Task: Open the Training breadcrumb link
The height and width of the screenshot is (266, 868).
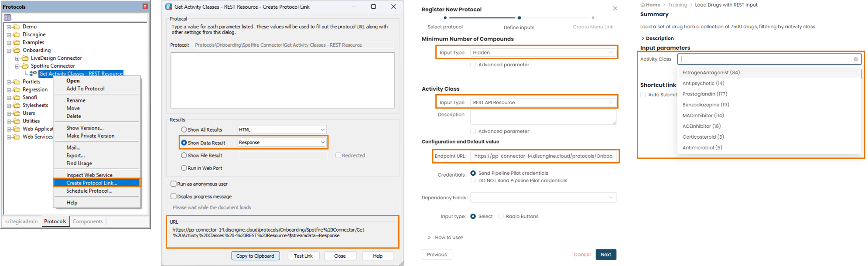Action: point(677,5)
